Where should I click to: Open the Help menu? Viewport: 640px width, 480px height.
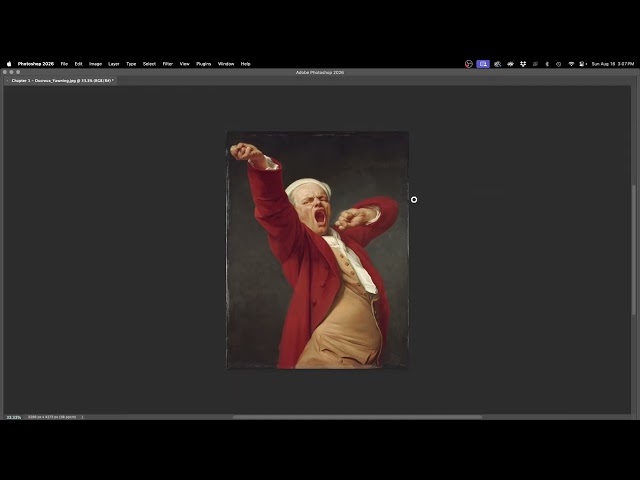pyautogui.click(x=245, y=64)
